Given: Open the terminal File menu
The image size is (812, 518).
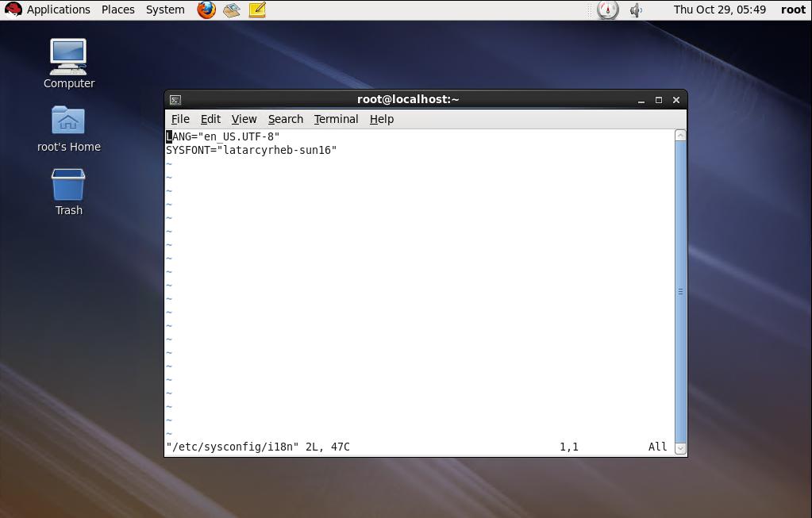Looking at the screenshot, I should pos(180,119).
